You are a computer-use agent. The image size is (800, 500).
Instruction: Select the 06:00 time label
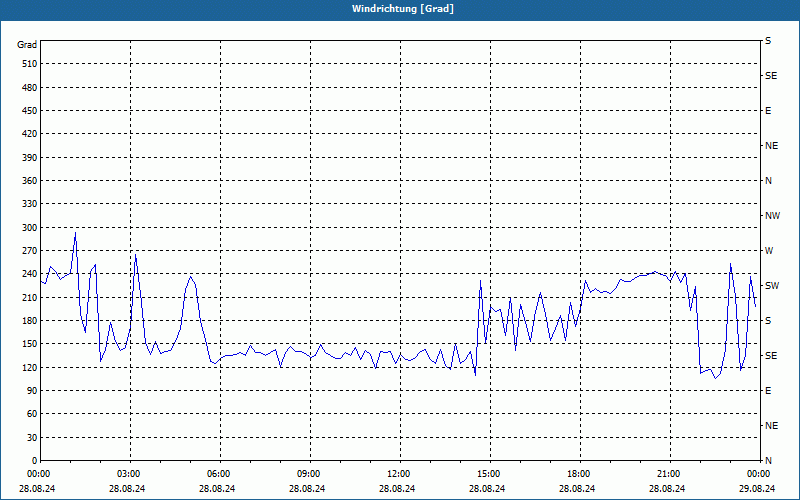coord(218,474)
